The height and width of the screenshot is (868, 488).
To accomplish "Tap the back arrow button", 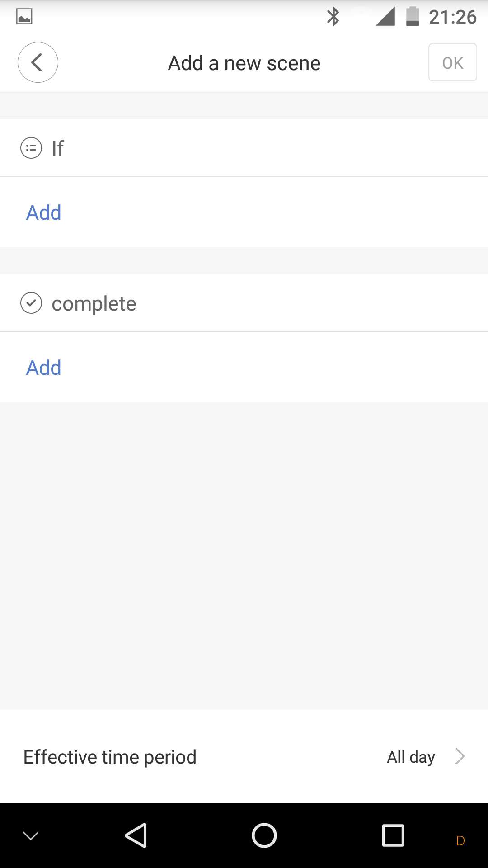I will pos(38,62).
